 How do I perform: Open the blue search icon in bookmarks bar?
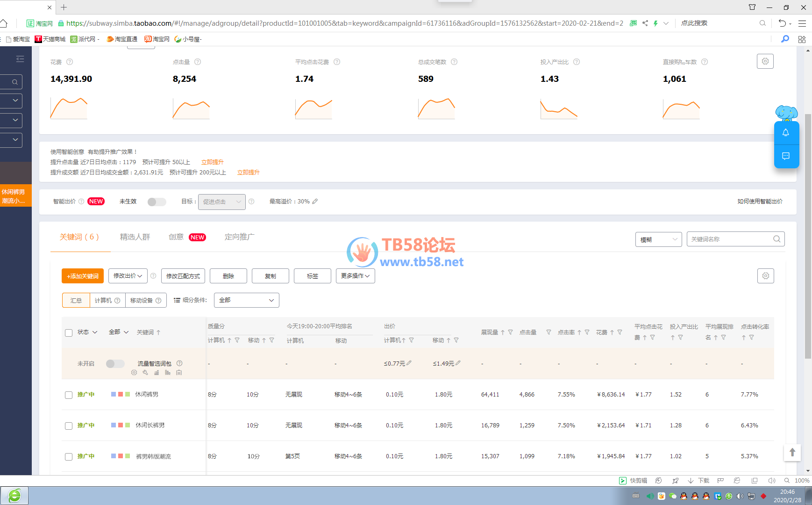point(785,39)
